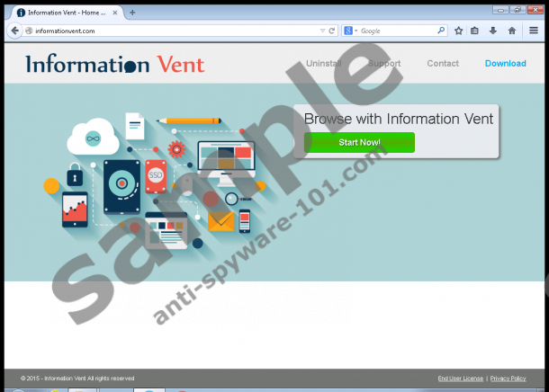The width and height of the screenshot is (549, 392).
Task: Open the Uninstall navigation item
Action: point(323,64)
